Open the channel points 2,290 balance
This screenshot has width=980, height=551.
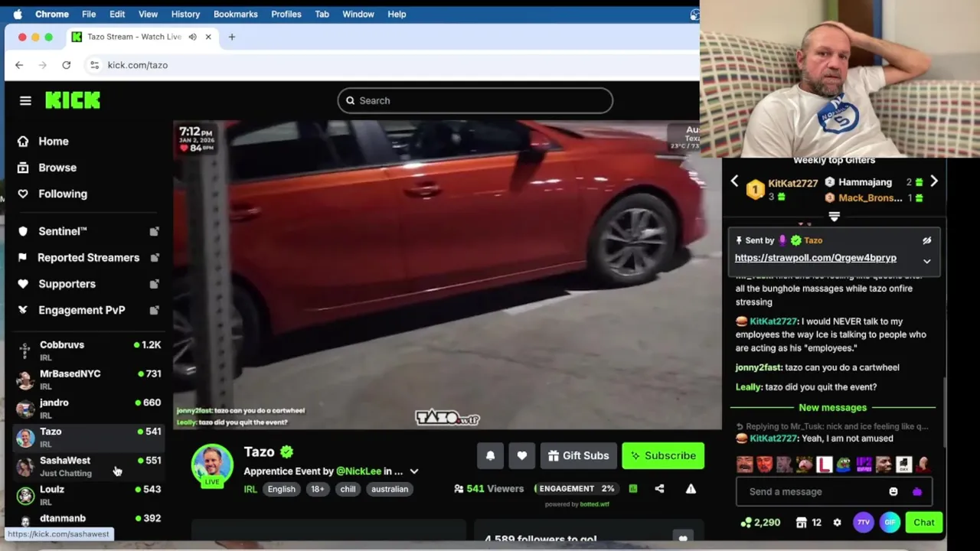pyautogui.click(x=760, y=523)
